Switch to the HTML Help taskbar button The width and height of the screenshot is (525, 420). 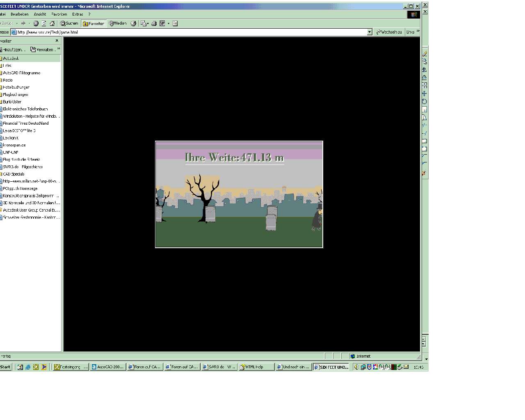pyautogui.click(x=256, y=367)
